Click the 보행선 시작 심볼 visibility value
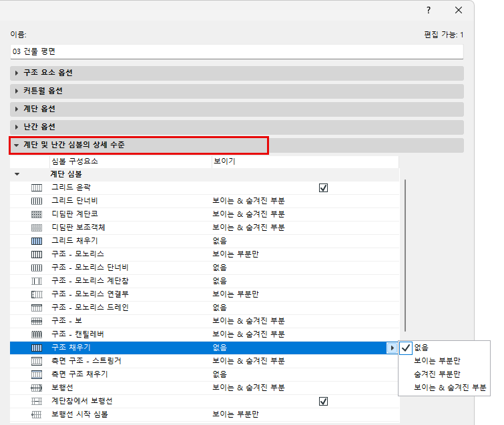Image resolution: width=504 pixels, height=425 pixels. (x=236, y=414)
